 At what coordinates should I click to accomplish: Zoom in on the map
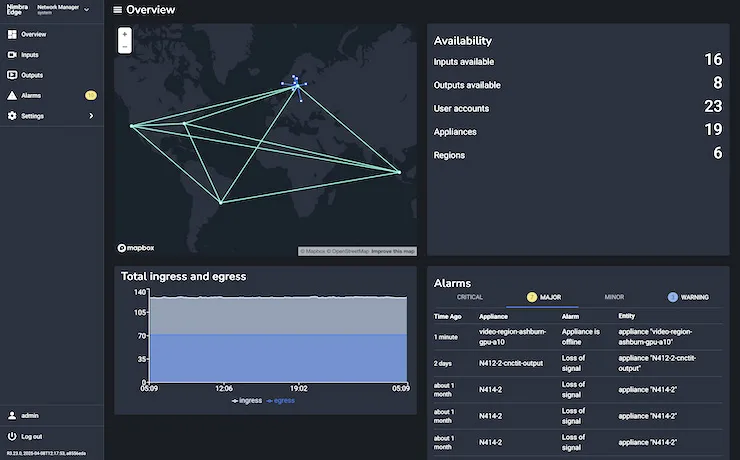click(124, 34)
